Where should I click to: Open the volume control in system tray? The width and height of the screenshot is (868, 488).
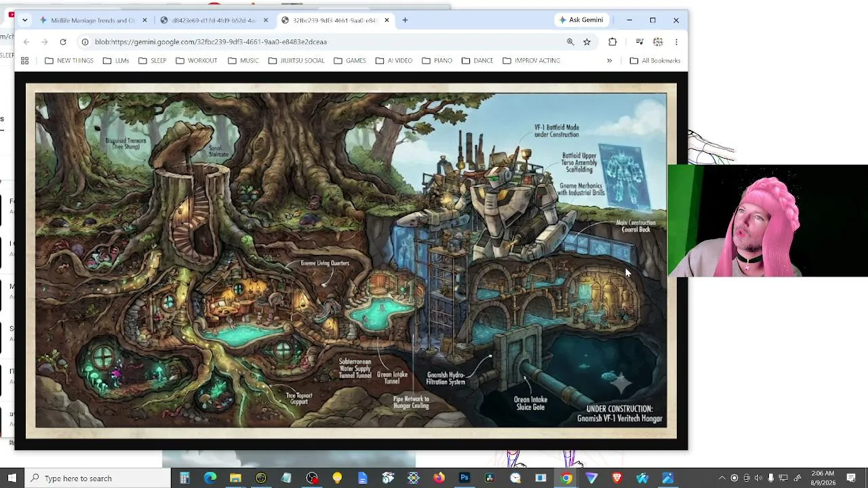(758, 479)
